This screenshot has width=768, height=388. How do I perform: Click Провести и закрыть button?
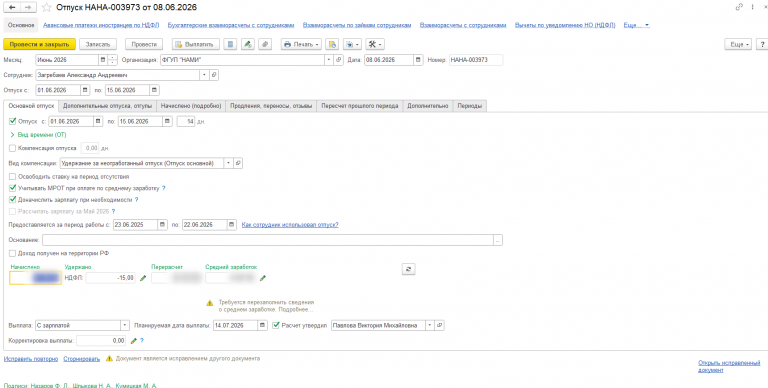(40, 44)
